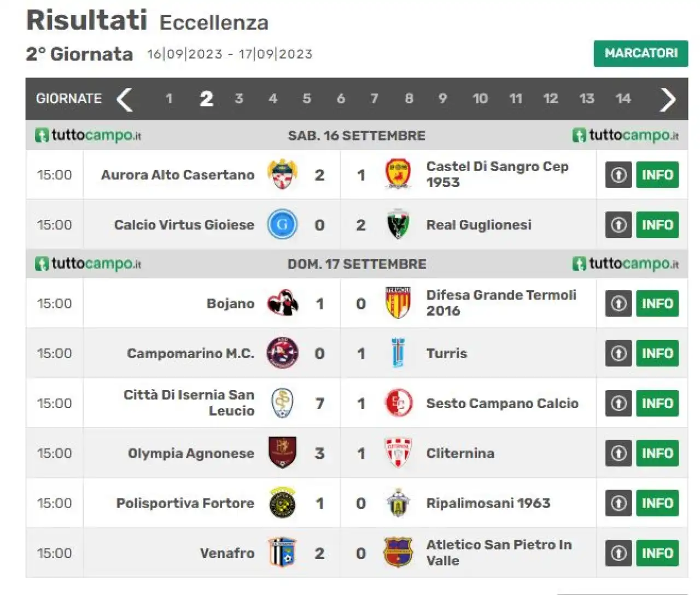Open INFO for Città Di Isernia match

tap(657, 403)
